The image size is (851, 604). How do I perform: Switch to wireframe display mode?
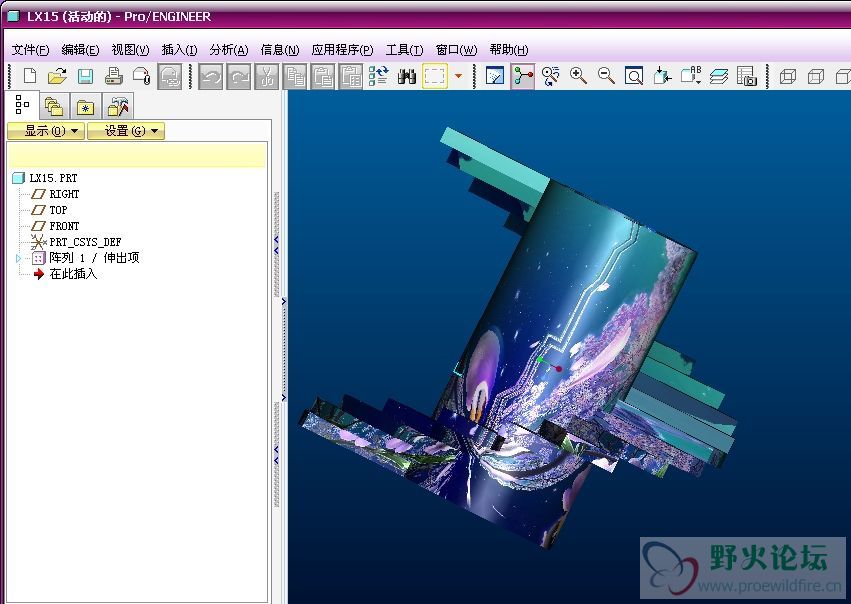click(x=788, y=76)
